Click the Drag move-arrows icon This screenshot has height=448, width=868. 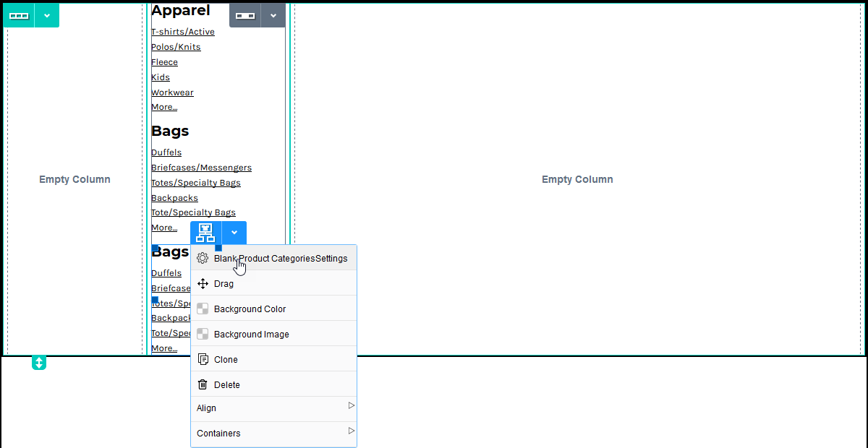[203, 284]
